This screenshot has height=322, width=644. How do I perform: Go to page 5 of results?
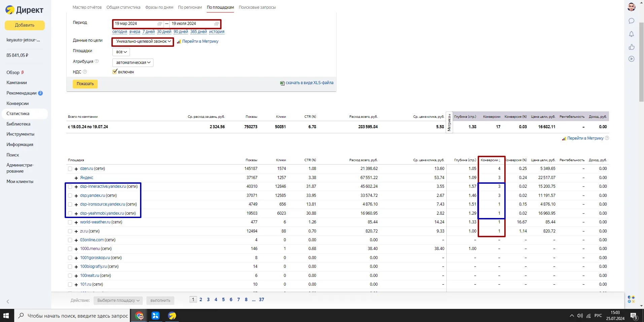pos(223,299)
